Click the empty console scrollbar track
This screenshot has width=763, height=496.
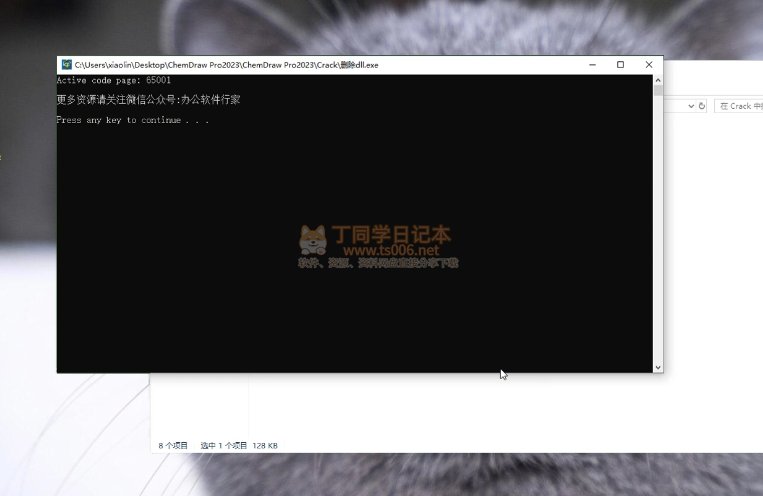coord(658,230)
